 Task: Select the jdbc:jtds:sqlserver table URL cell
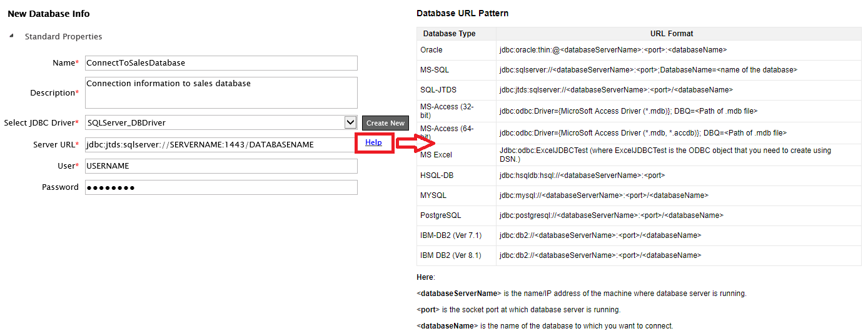tap(679, 90)
